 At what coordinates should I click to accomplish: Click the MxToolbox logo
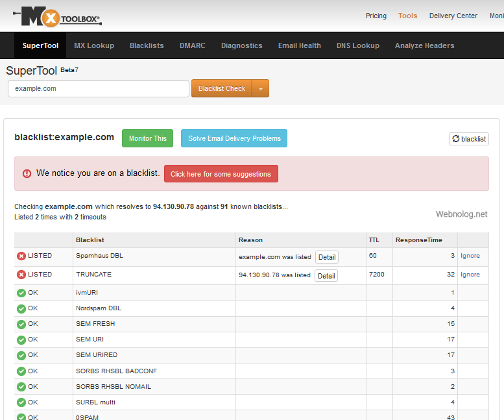[x=57, y=16]
